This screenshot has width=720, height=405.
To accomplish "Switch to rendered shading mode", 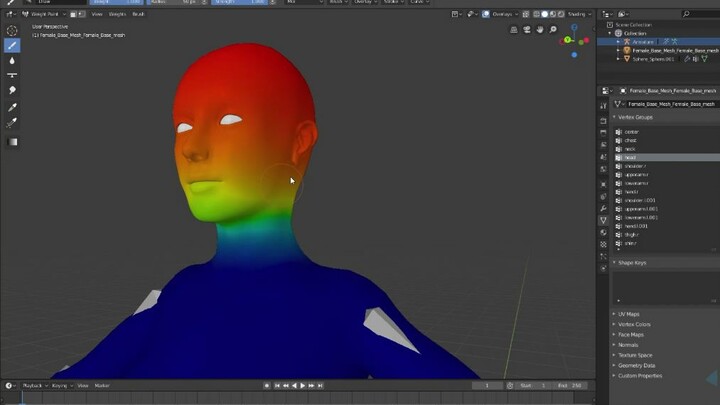I will pos(561,14).
